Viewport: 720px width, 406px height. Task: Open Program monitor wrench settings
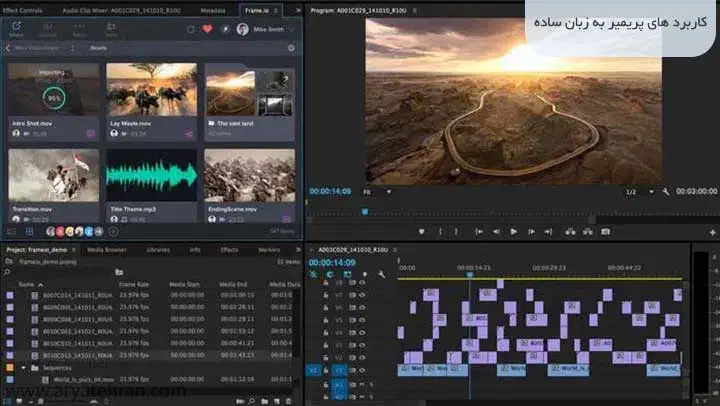tap(664, 191)
